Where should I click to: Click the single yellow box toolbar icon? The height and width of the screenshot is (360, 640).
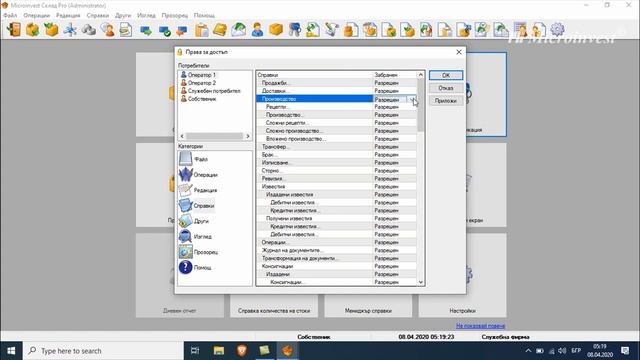tap(276, 30)
